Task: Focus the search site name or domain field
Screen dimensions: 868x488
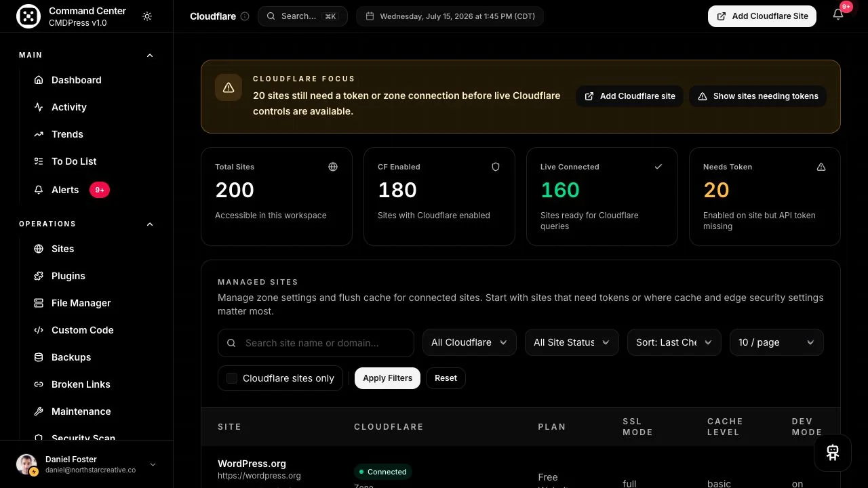Action: coord(316,342)
